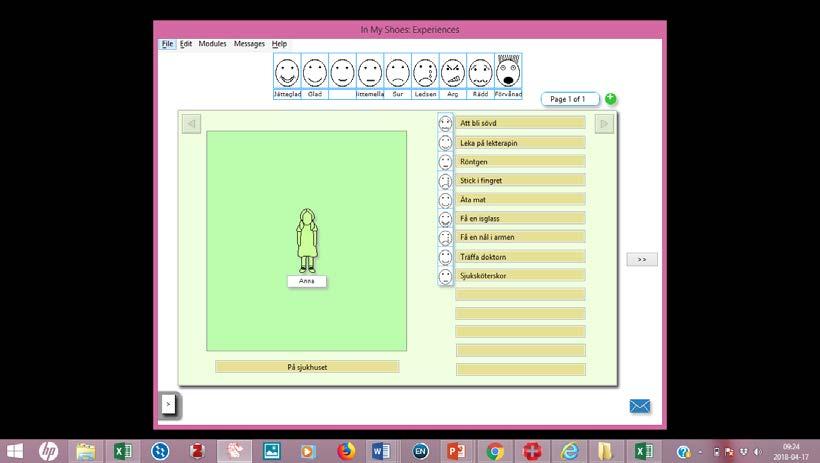The width and height of the screenshot is (820, 463).
Task: Open the Photos app in taskbar
Action: (x=272, y=451)
